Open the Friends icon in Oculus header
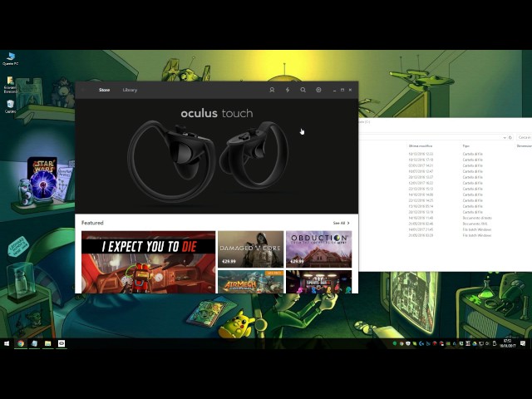The width and height of the screenshot is (532, 399). tap(272, 90)
